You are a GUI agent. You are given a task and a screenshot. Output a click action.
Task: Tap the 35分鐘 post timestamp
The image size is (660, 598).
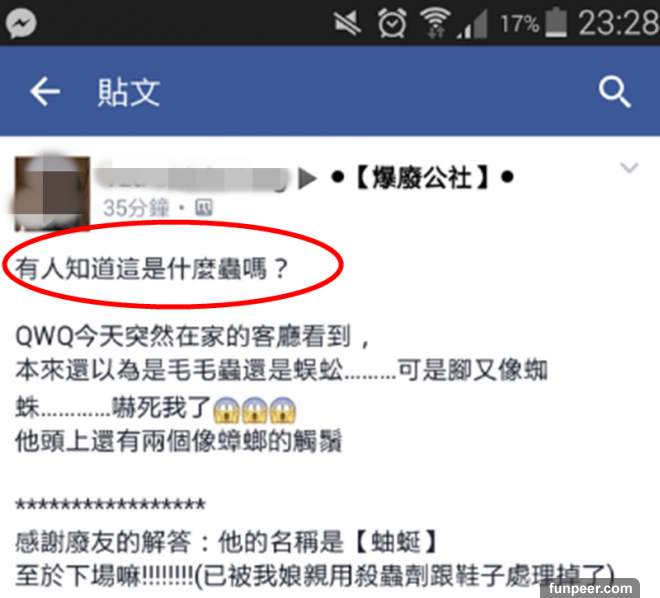[136, 208]
